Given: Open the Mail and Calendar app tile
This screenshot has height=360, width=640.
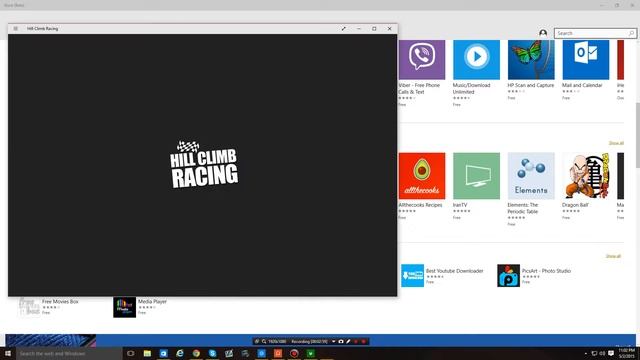Looking at the screenshot, I should coord(586,60).
